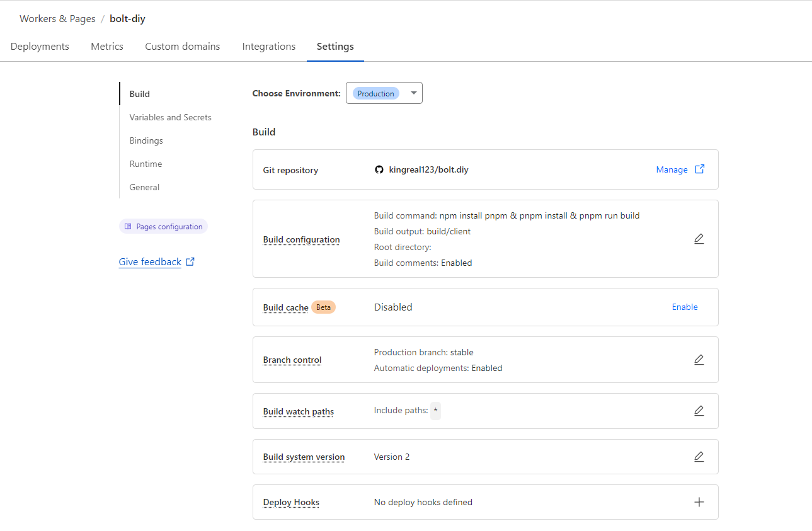The width and height of the screenshot is (812, 531).
Task: Open the Metrics tab
Action: pos(107,47)
